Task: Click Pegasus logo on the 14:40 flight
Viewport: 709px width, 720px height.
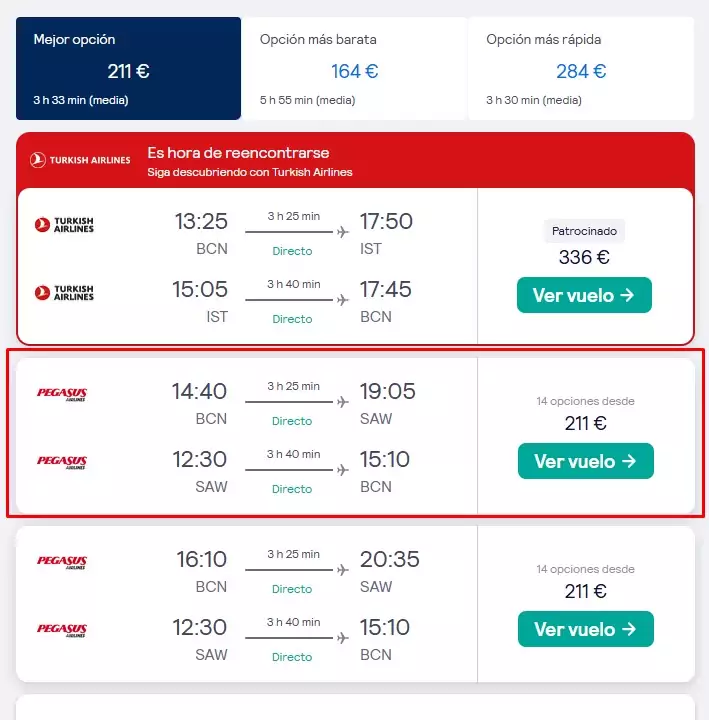Action: tap(62, 394)
